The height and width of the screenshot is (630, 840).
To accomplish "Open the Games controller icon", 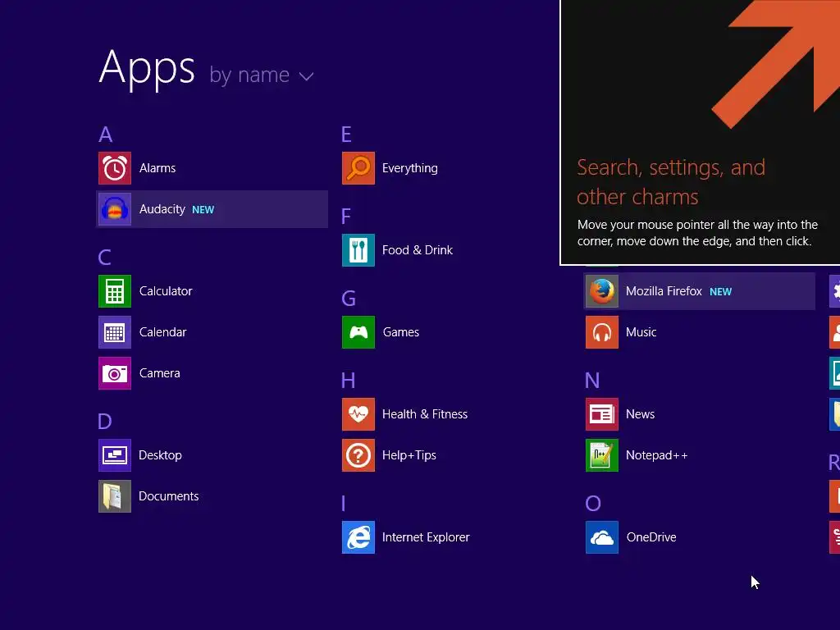I will pos(358,332).
